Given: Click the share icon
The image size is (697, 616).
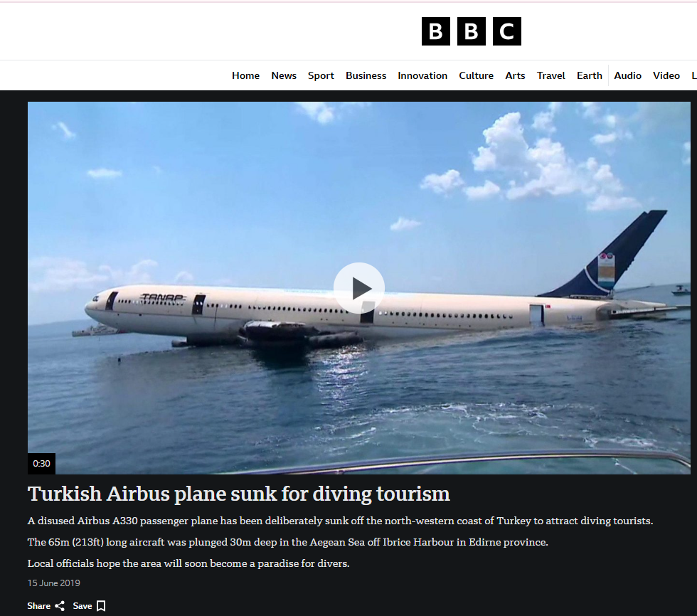Looking at the screenshot, I should (60, 606).
